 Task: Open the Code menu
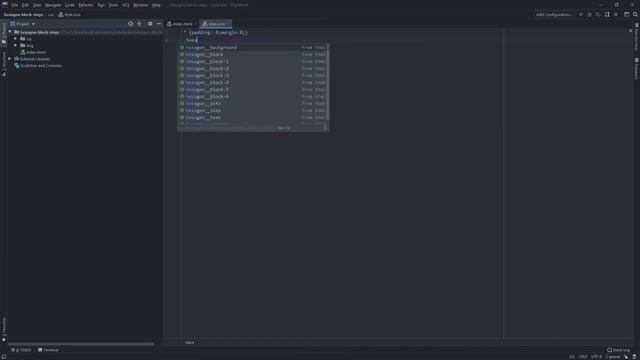point(70,5)
